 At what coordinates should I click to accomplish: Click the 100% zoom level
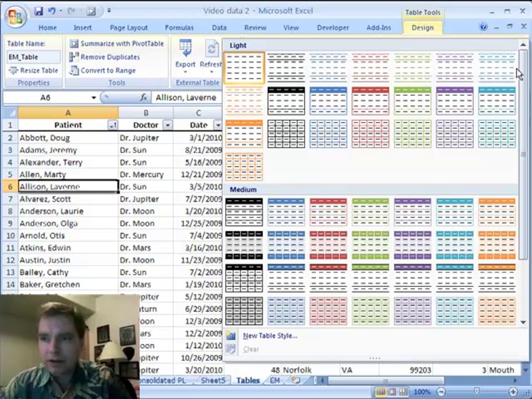point(422,392)
